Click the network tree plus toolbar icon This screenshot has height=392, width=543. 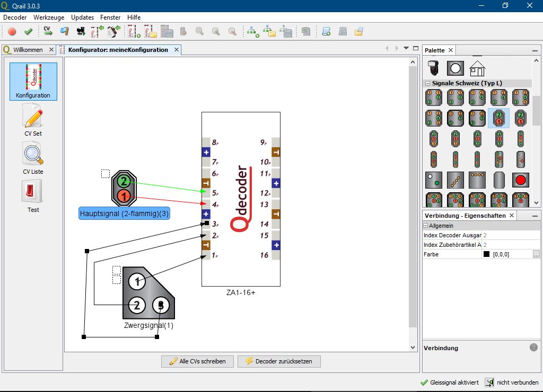click(x=253, y=31)
